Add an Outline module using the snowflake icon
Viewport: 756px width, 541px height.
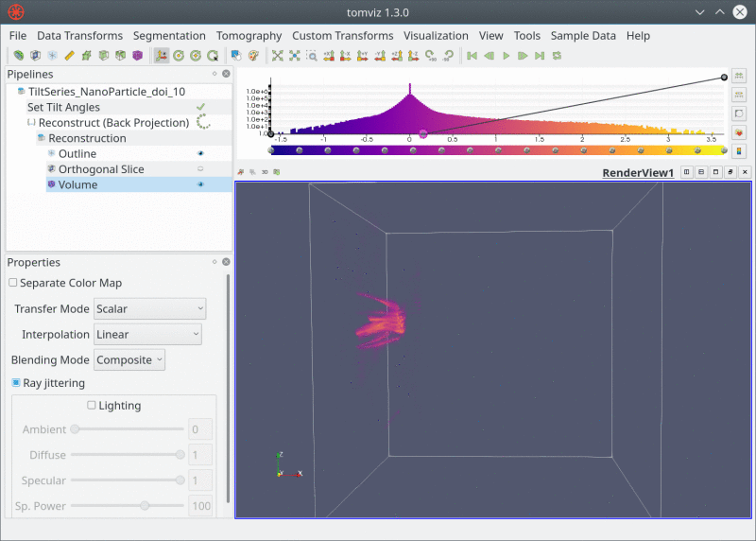click(52, 56)
